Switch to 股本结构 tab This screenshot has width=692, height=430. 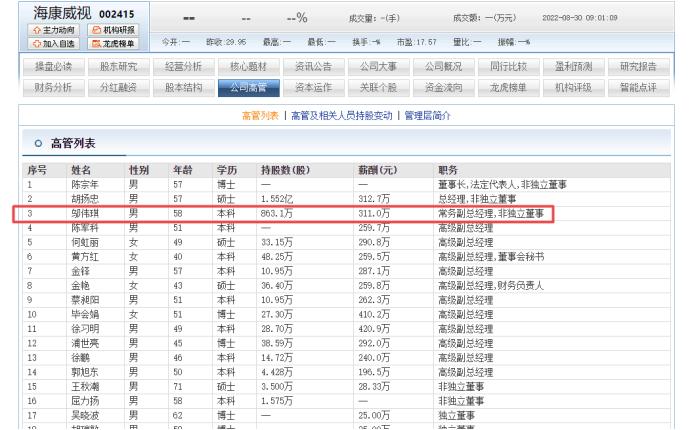(x=183, y=87)
